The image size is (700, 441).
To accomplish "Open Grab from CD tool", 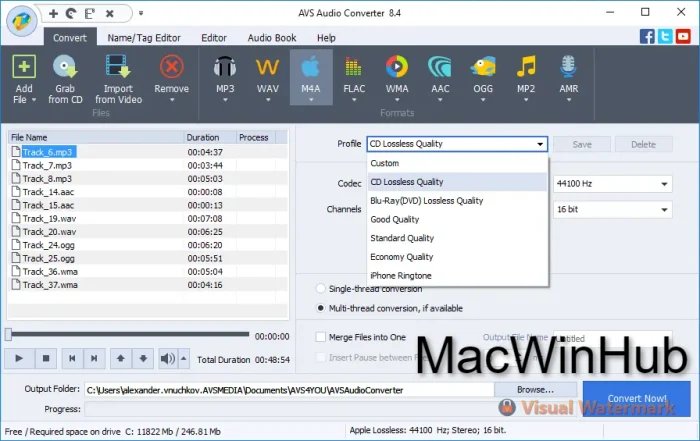I will [65, 79].
